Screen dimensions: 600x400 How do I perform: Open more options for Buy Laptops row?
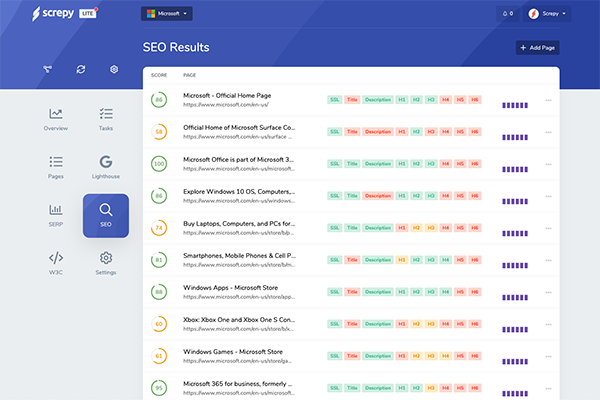tap(548, 229)
